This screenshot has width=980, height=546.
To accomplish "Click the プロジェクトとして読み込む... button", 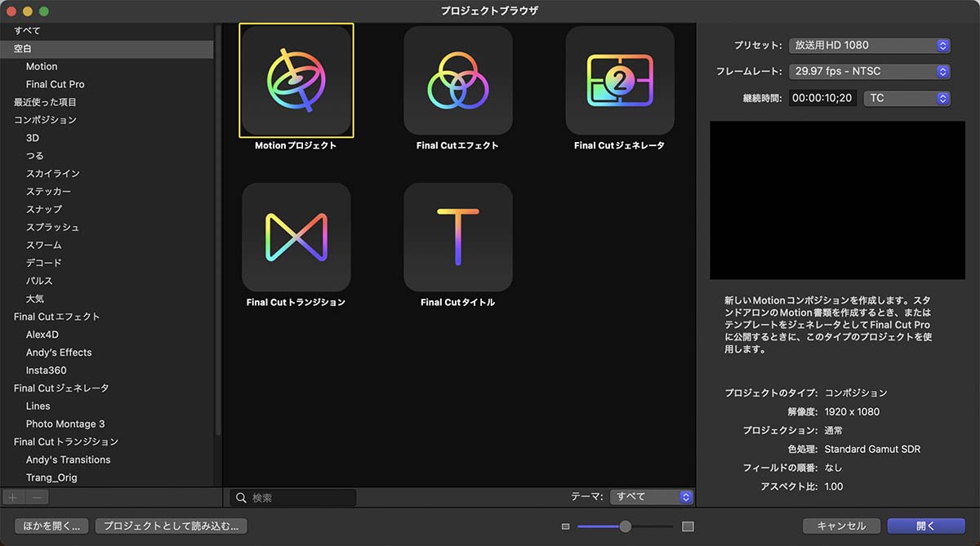I will pos(171,526).
